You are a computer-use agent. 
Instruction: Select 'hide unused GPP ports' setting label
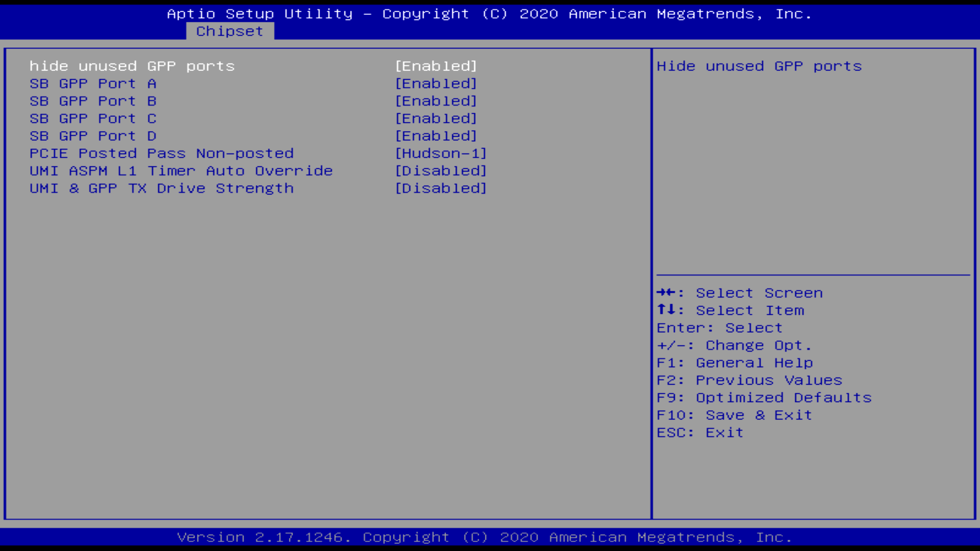coord(132,66)
